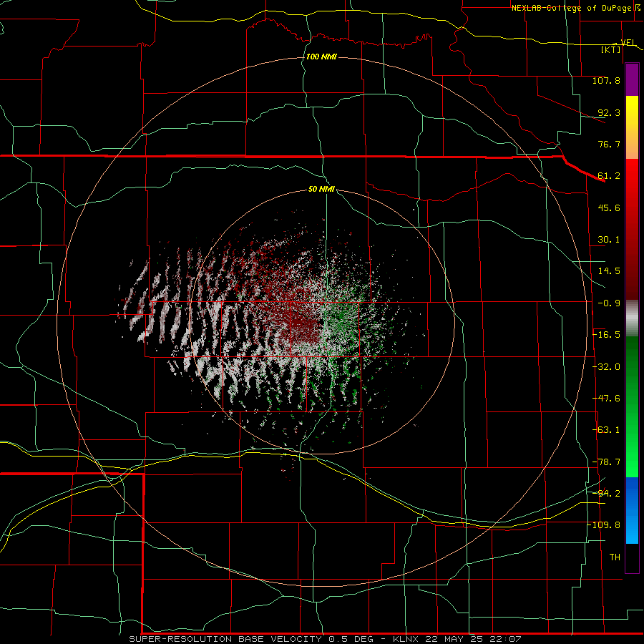Select the 14.5 value on velocity scale

tap(609, 271)
